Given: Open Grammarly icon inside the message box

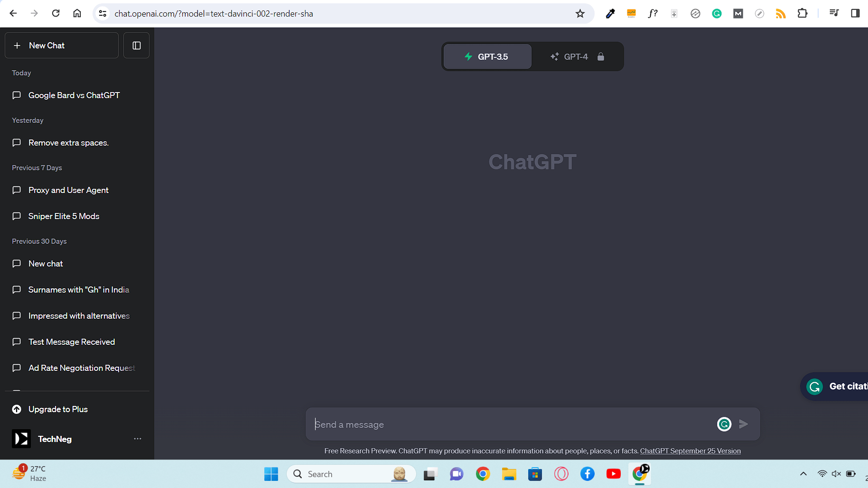Looking at the screenshot, I should click(x=724, y=424).
